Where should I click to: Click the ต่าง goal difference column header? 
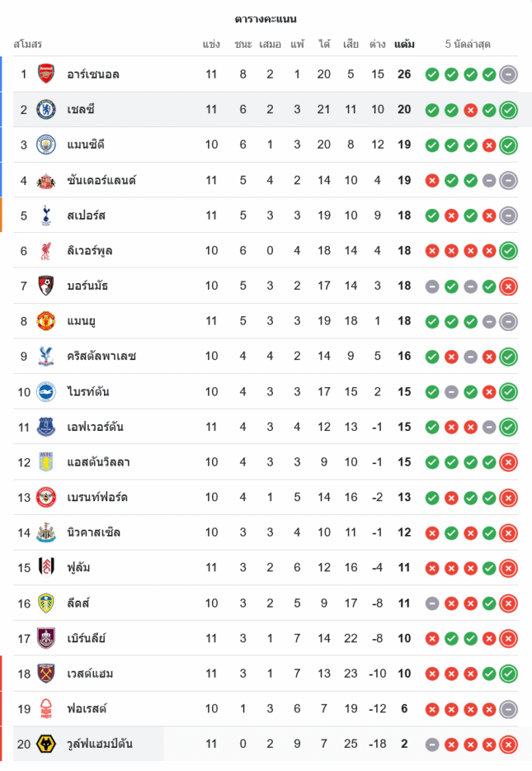[x=377, y=44]
